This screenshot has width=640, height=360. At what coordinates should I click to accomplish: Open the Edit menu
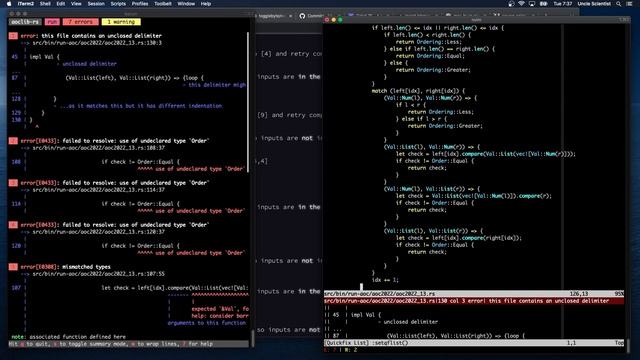pyautogui.click(x=61, y=4)
